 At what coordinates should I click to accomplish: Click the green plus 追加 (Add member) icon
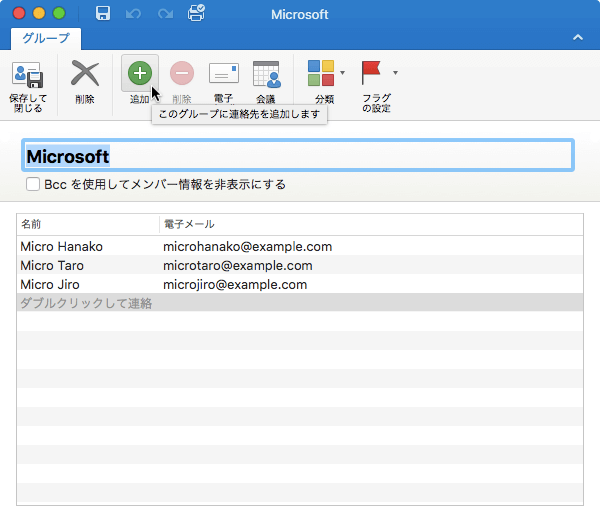point(140,73)
